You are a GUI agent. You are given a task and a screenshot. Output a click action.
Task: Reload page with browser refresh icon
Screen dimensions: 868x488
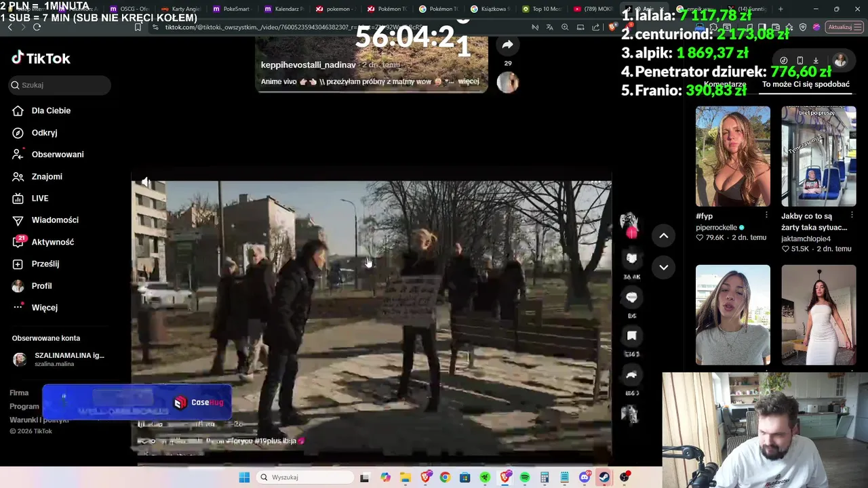37,27
